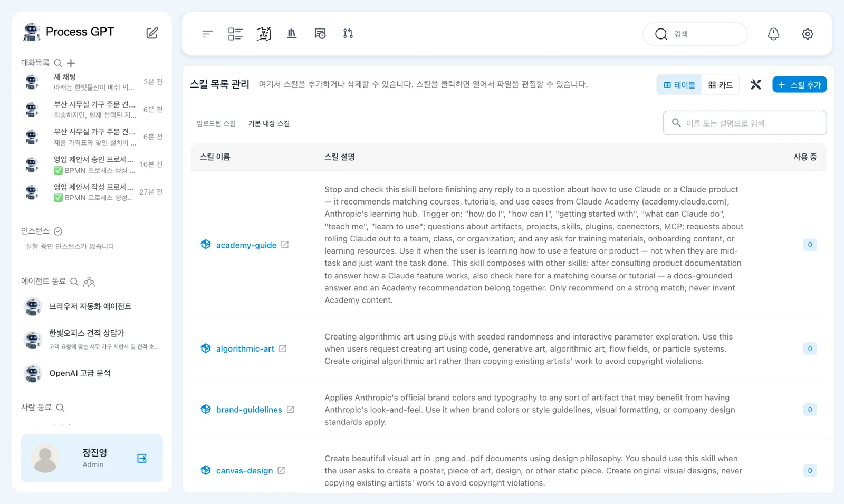Click the Process GPT logo
The width and height of the screenshot is (844, 504).
(69, 32)
